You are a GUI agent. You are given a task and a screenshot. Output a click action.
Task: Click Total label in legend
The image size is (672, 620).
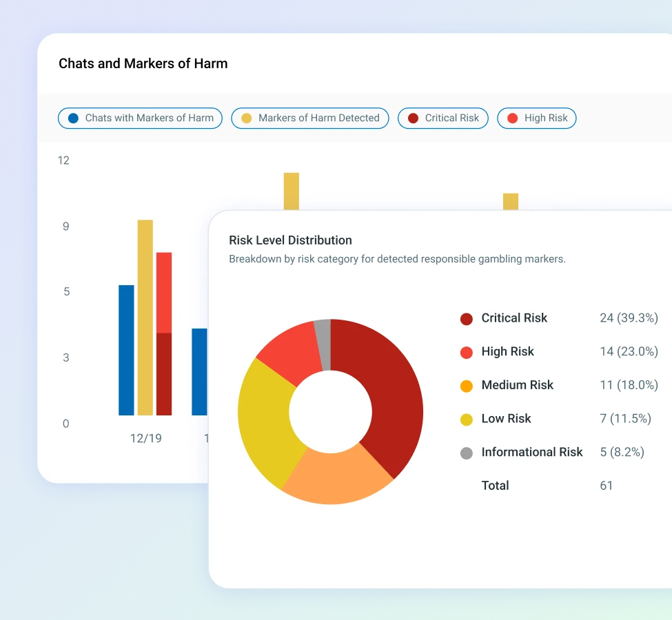pyautogui.click(x=495, y=486)
